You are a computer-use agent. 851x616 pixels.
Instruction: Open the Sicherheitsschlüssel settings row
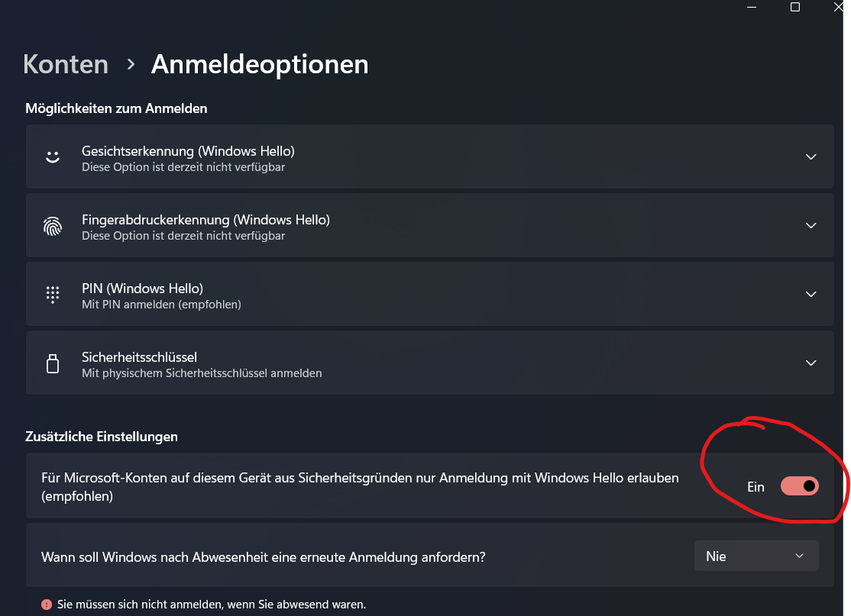(x=428, y=363)
